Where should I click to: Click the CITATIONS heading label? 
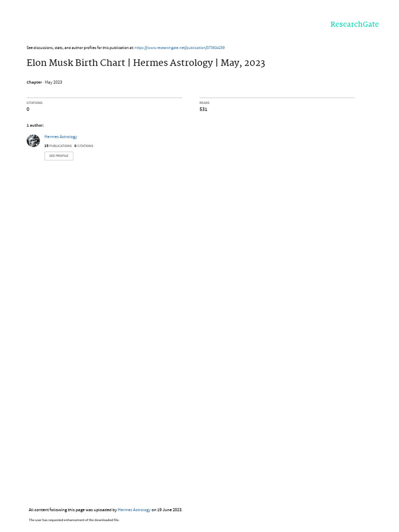35,103
